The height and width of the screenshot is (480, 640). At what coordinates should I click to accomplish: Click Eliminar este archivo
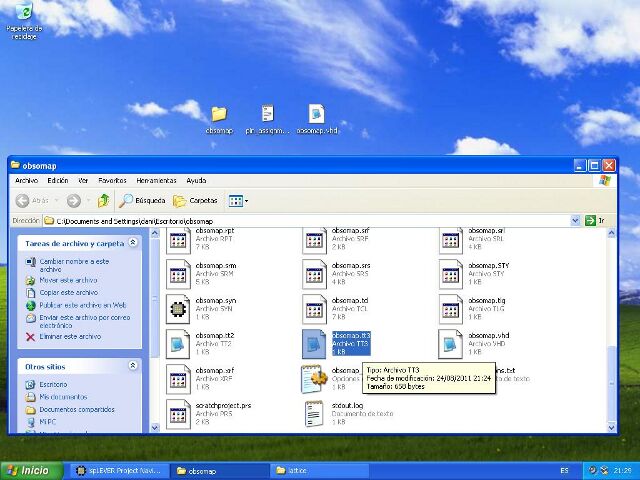63,337
